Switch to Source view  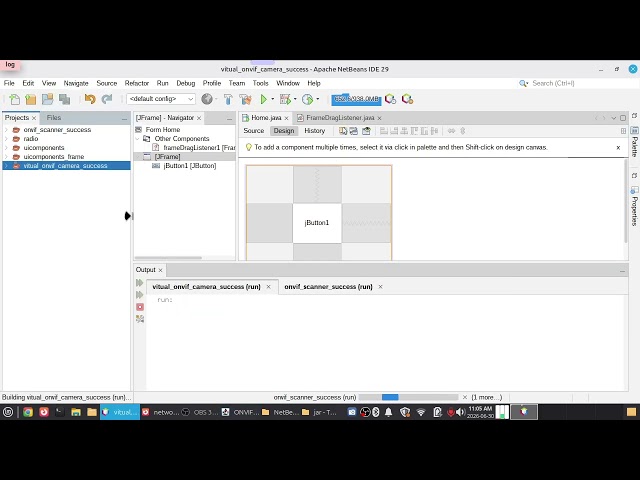pos(253,131)
